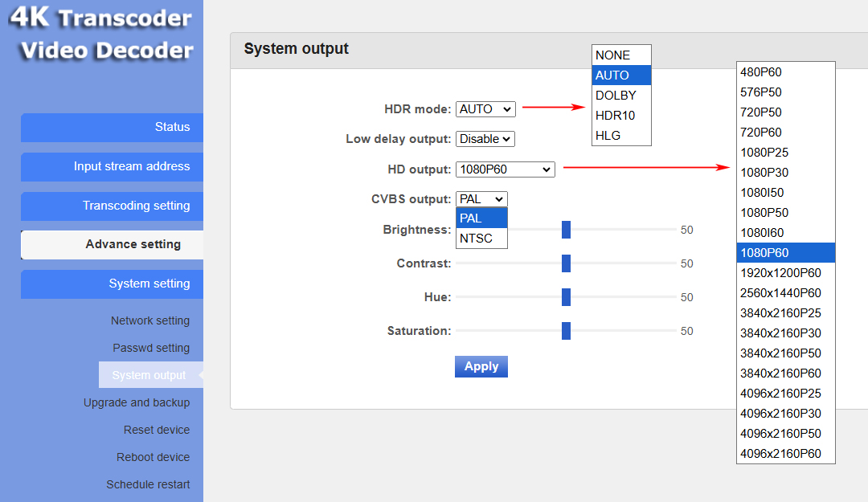Image resolution: width=868 pixels, height=502 pixels.
Task: Open the Status page
Action: click(112, 127)
